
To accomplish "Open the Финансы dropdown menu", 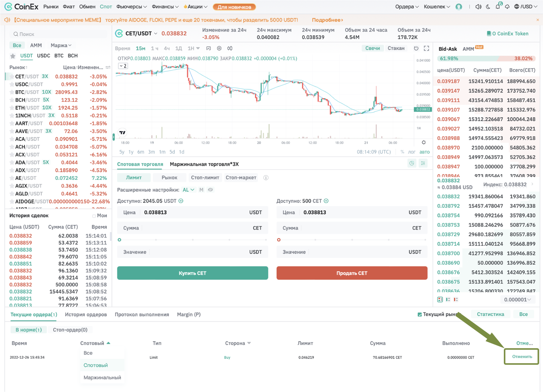I will coord(165,6).
